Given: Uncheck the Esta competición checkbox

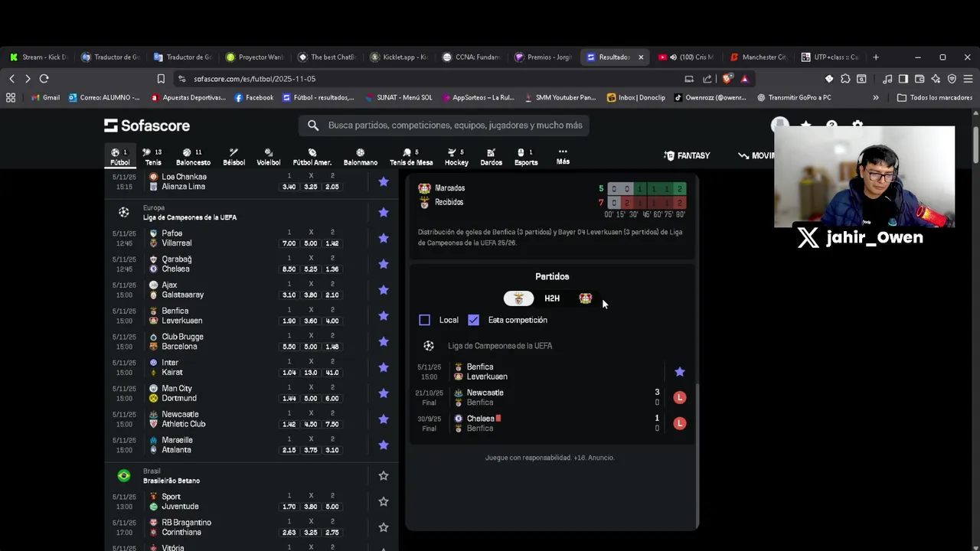Looking at the screenshot, I should (473, 320).
